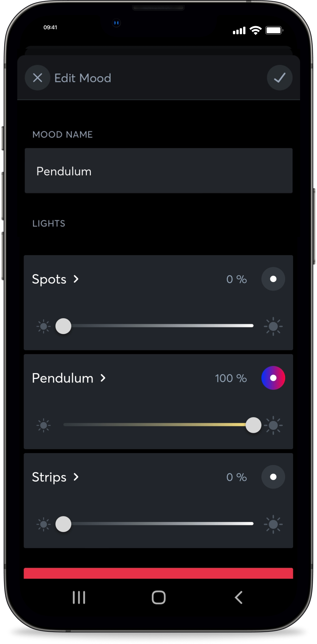Tap the high brightness icon for Spots
Viewport: 317px width, 644px height.
[273, 326]
